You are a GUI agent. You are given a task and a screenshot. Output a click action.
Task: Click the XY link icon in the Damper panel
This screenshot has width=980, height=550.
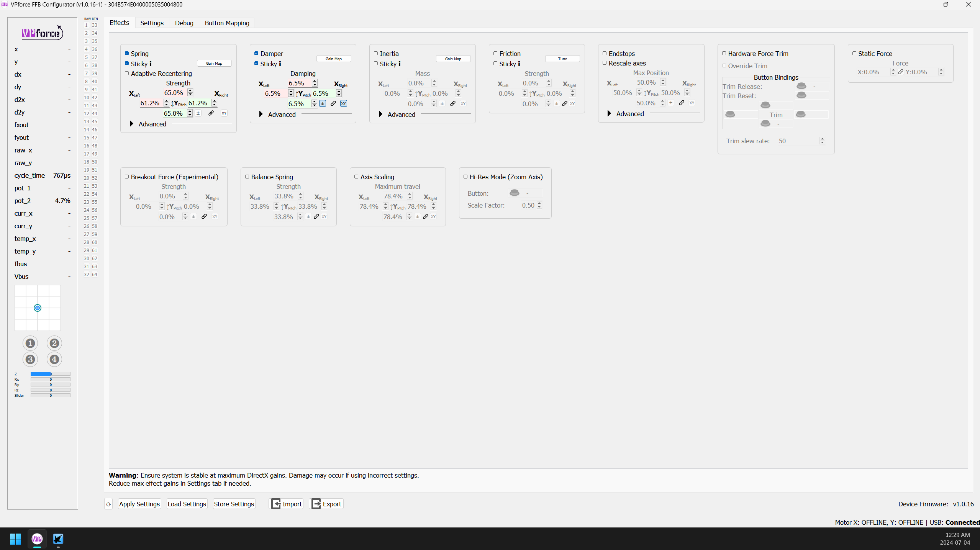tap(344, 103)
